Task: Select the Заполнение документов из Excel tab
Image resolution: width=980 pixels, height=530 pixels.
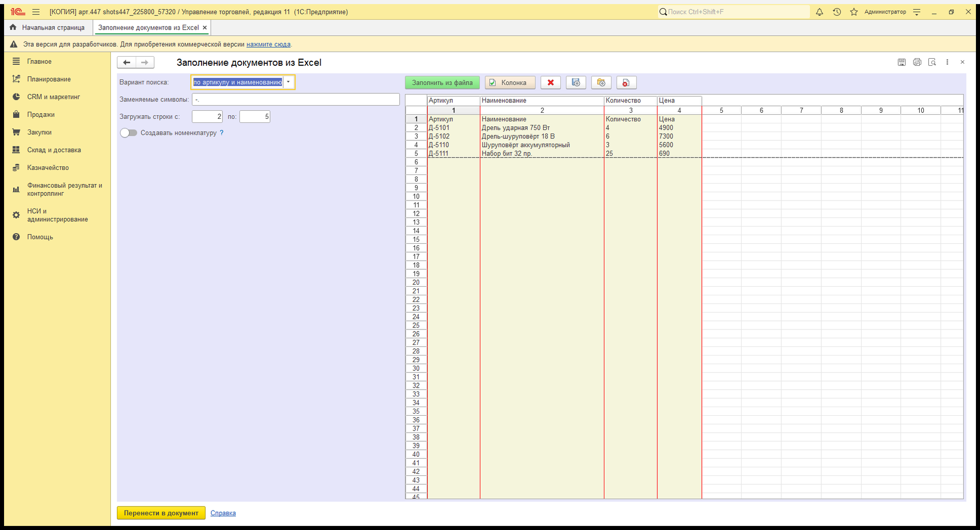Action: pos(148,28)
